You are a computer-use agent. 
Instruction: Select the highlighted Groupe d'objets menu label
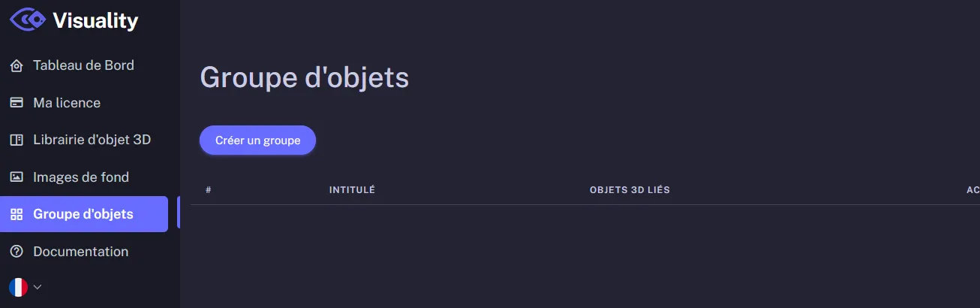click(x=83, y=214)
